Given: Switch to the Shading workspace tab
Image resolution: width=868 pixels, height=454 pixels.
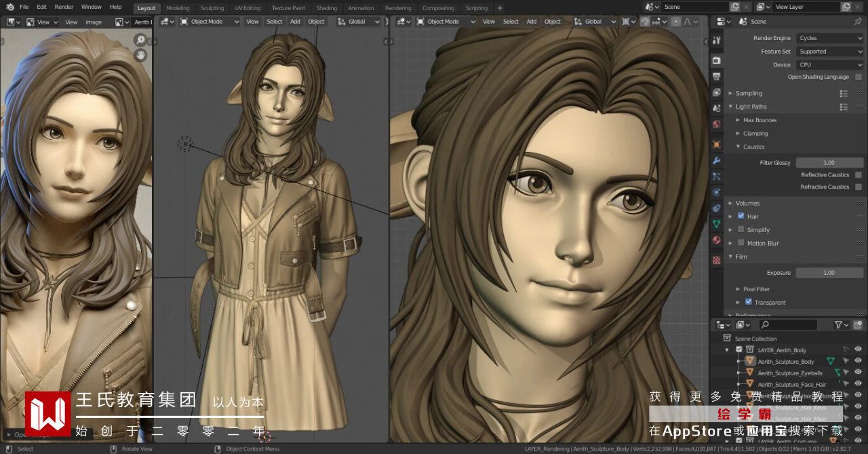Looking at the screenshot, I should pos(326,8).
